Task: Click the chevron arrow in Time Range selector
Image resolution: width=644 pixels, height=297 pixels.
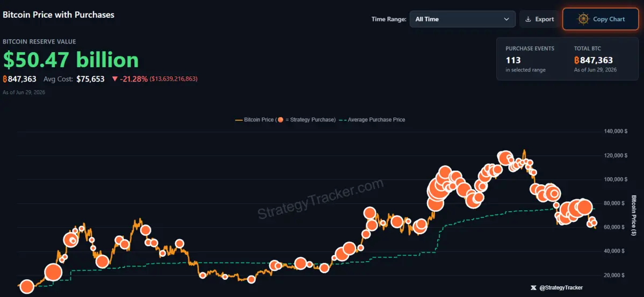Action: coord(506,19)
